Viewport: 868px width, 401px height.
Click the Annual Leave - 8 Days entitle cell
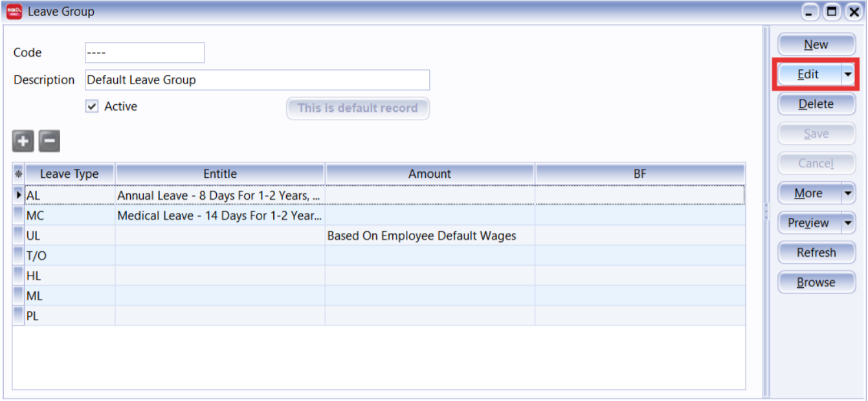[220, 195]
